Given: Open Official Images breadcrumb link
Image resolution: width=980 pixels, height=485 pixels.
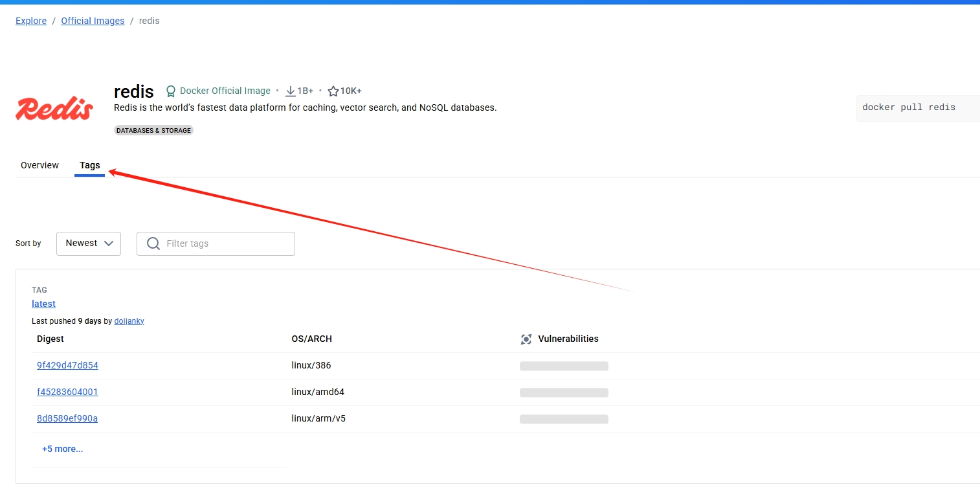Looking at the screenshot, I should (x=93, y=21).
